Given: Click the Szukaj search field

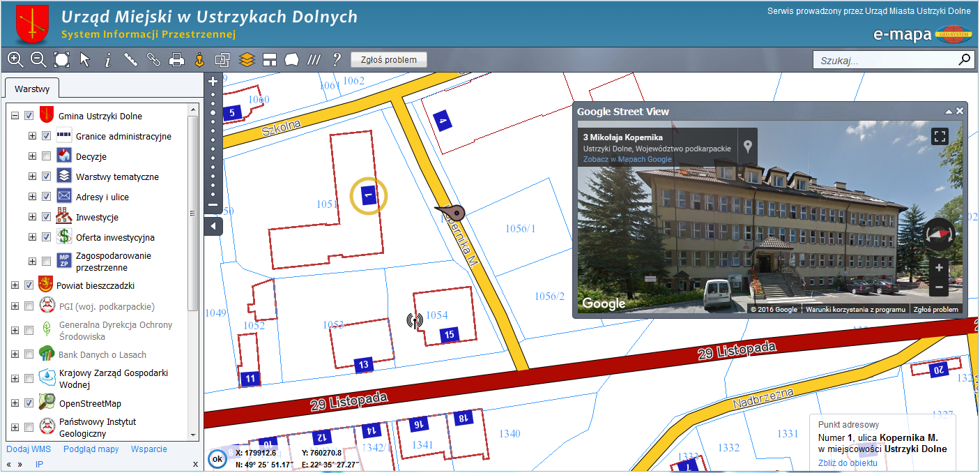Looking at the screenshot, I should [885, 60].
